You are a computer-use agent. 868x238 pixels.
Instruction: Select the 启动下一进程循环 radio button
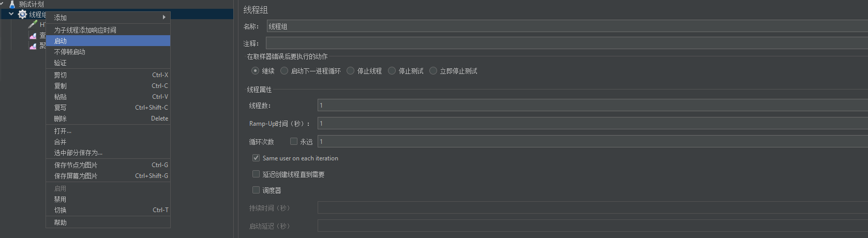coord(284,71)
